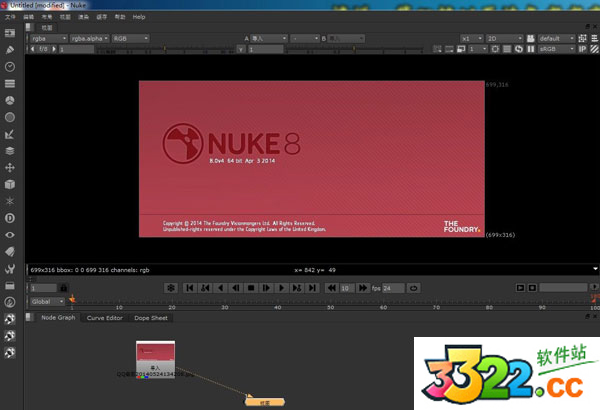Viewport: 600px width, 410px height.
Task: Open the Draw nodes pencil icon
Action: pos(10,48)
